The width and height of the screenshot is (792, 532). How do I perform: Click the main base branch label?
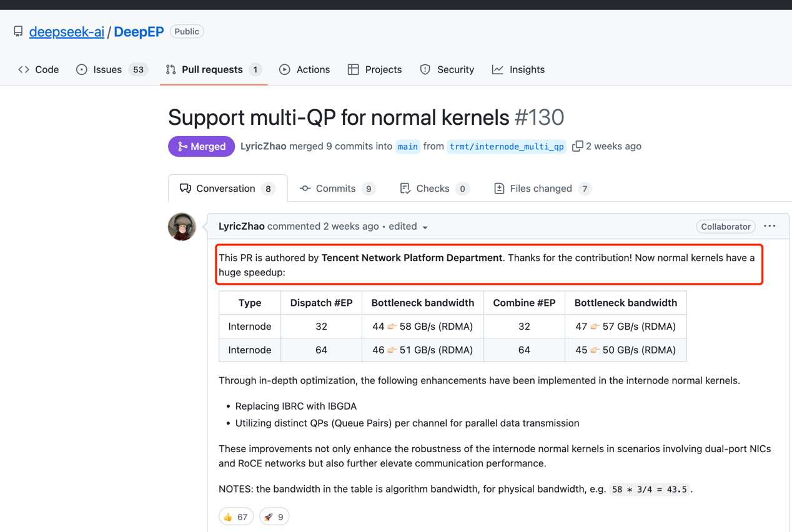(408, 147)
